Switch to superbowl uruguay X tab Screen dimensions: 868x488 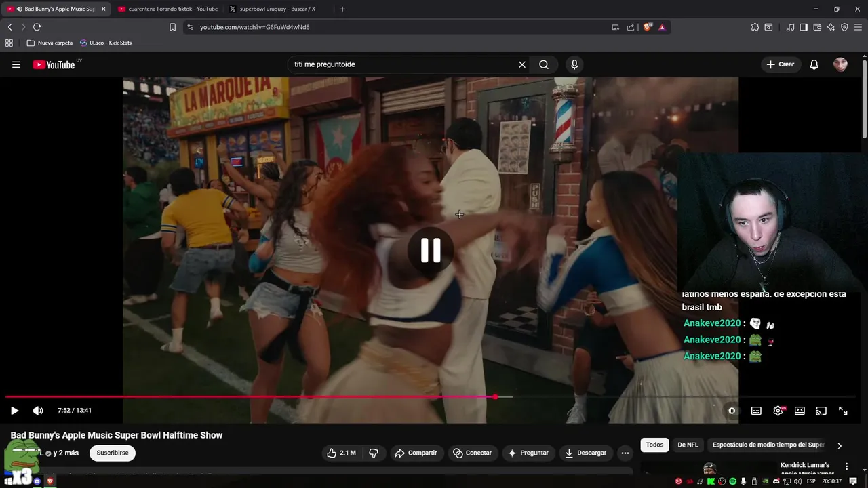tap(277, 9)
